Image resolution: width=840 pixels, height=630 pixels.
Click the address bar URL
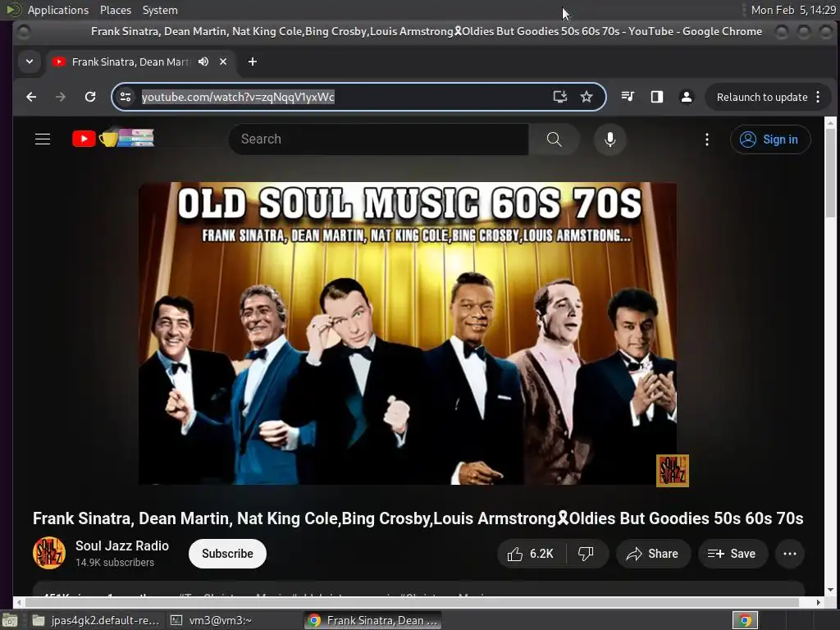pyautogui.click(x=238, y=97)
